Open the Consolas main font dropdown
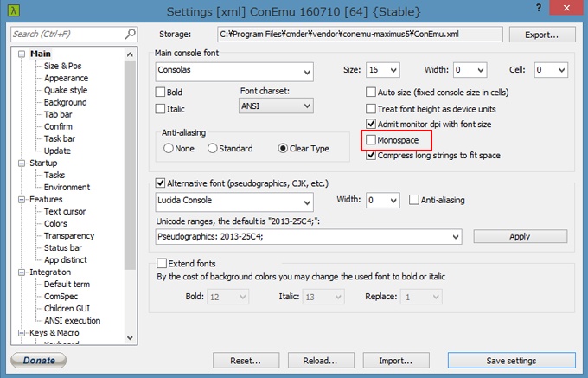Screen dimensions: 588x378 coord(234,72)
